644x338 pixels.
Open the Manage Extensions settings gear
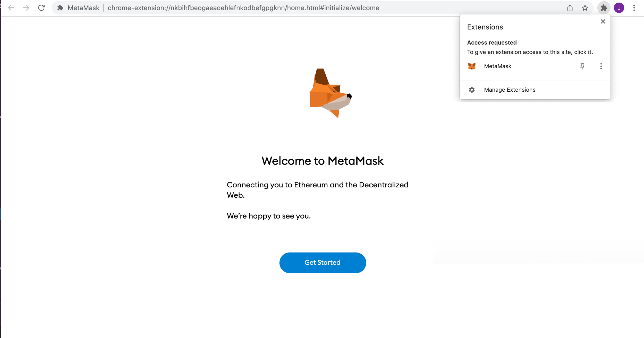471,90
